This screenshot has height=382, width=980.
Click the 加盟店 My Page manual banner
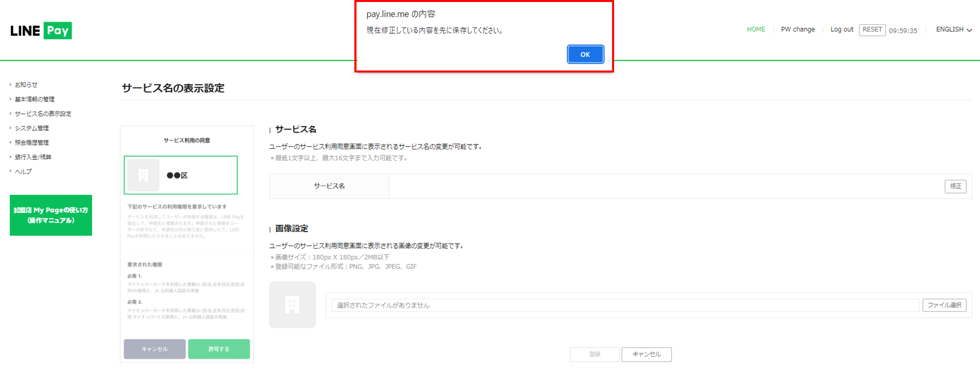[51, 215]
